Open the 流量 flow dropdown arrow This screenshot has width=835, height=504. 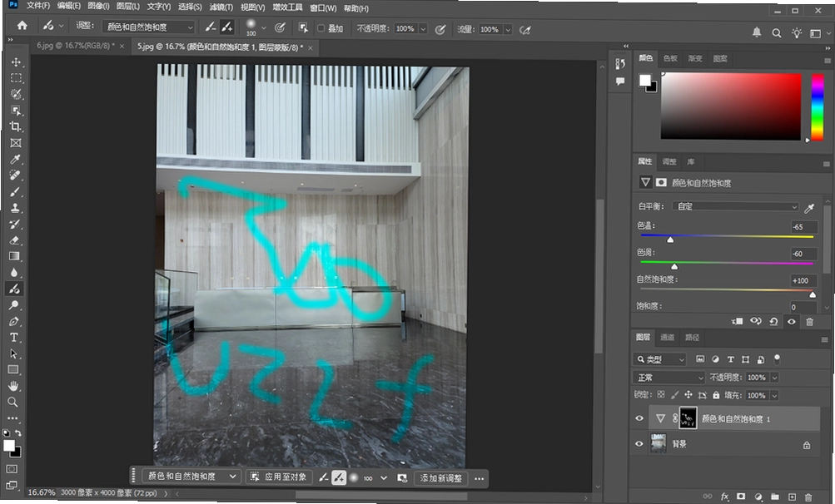(508, 30)
